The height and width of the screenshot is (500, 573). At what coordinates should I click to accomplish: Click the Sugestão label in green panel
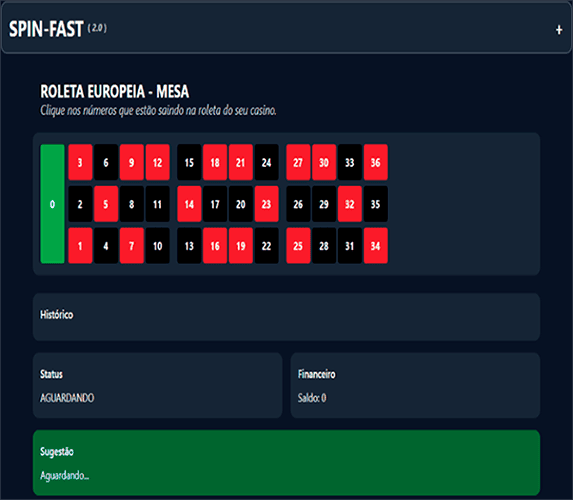[57, 452]
